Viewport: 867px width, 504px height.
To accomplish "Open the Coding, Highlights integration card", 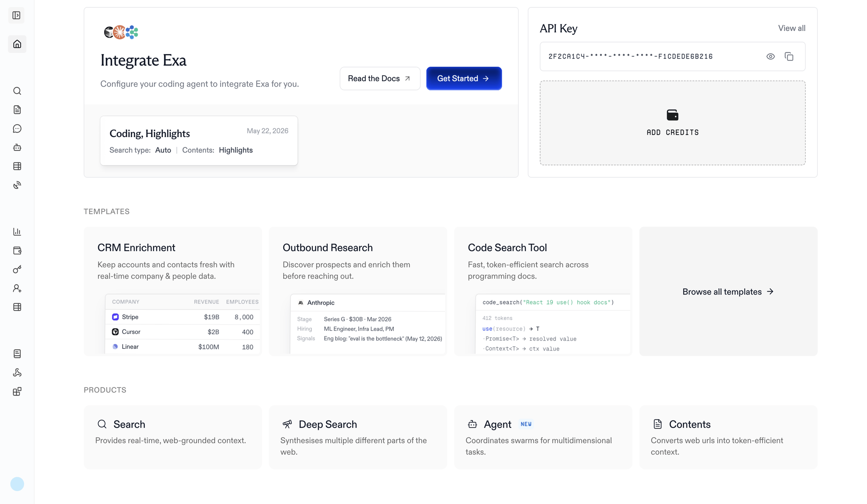I will point(199,141).
